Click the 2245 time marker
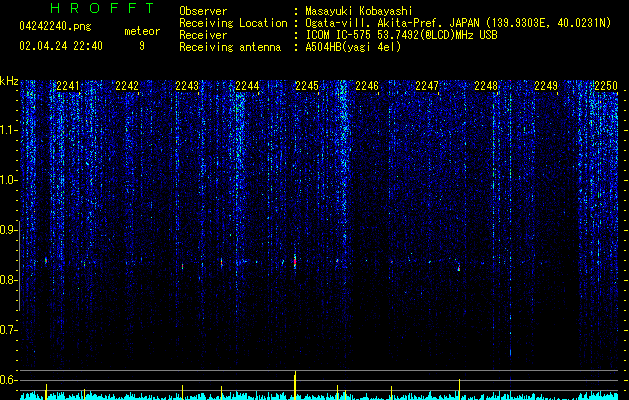This screenshot has height=400, width=629. click(307, 86)
